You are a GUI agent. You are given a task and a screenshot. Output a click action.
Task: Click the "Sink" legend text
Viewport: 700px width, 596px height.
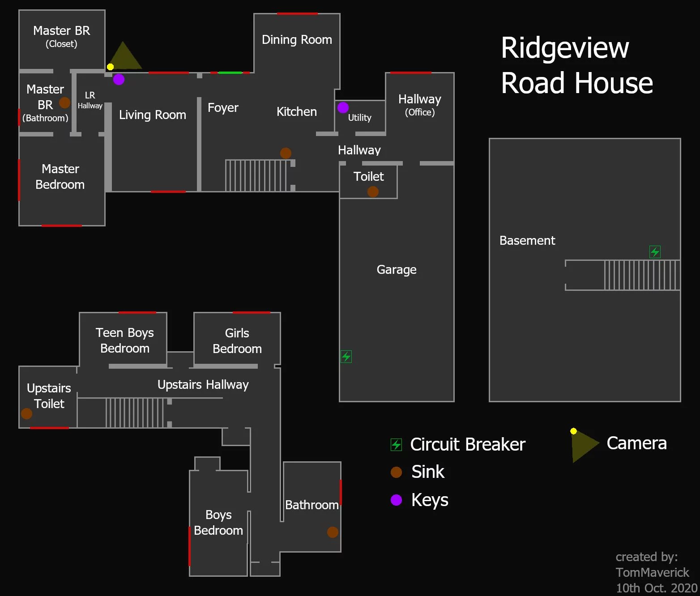(428, 472)
